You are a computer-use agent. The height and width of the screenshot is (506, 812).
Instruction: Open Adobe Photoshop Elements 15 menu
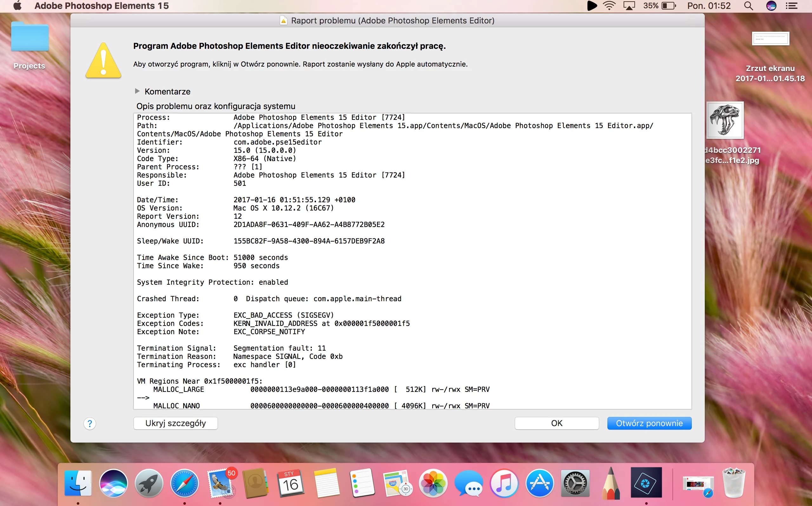point(101,6)
